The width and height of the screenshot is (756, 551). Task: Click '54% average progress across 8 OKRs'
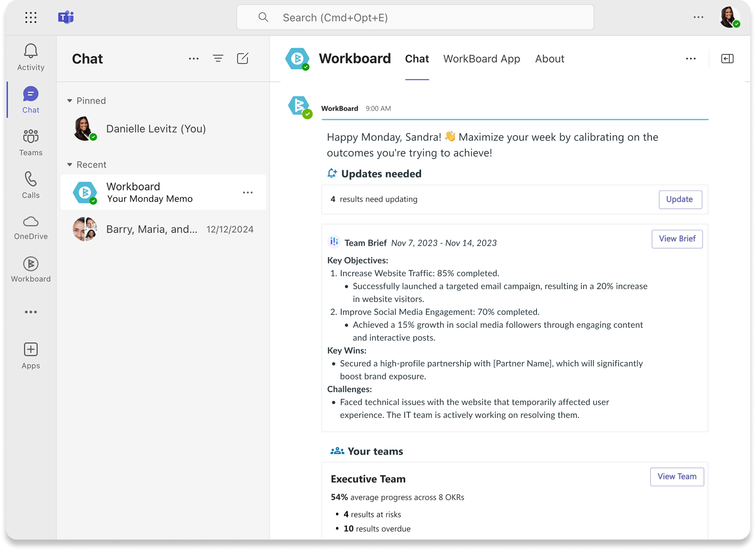[397, 497]
